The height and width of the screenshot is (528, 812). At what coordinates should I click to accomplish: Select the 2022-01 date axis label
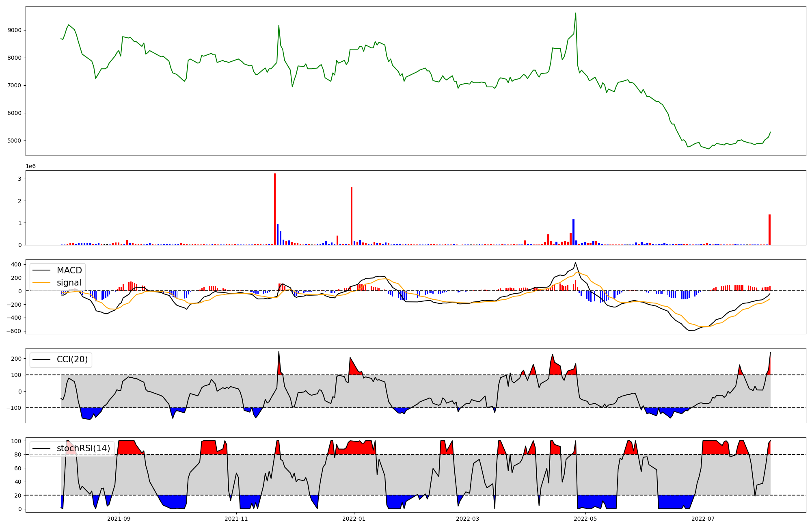click(354, 519)
